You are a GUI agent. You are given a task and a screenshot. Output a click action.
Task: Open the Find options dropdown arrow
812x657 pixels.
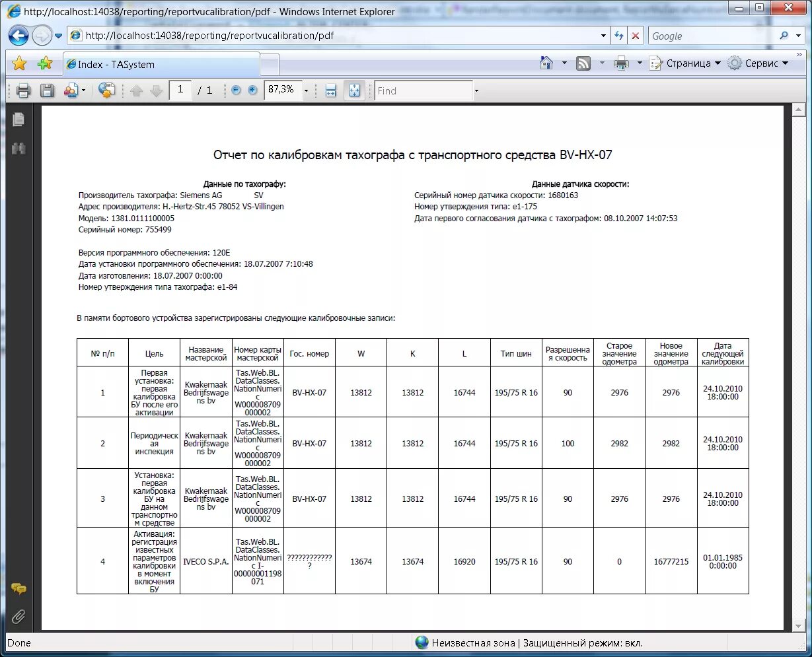coord(476,90)
